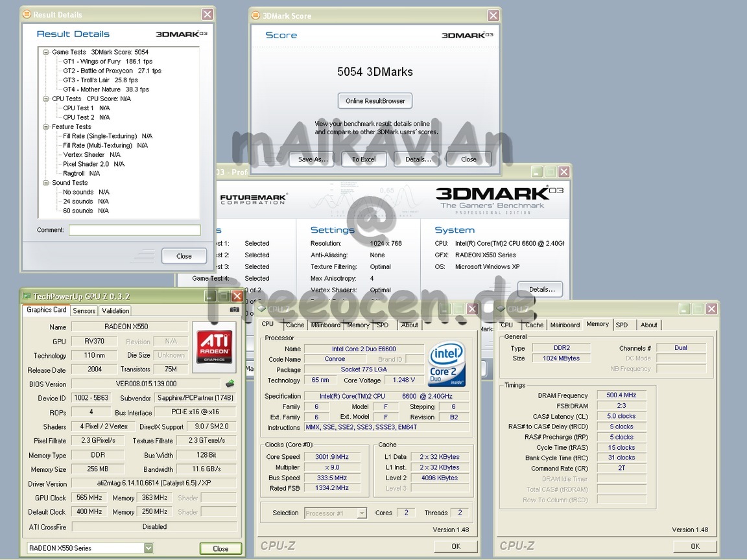Select GT4 - Mother Nature row
The width and height of the screenshot is (747, 560).
pos(106,89)
